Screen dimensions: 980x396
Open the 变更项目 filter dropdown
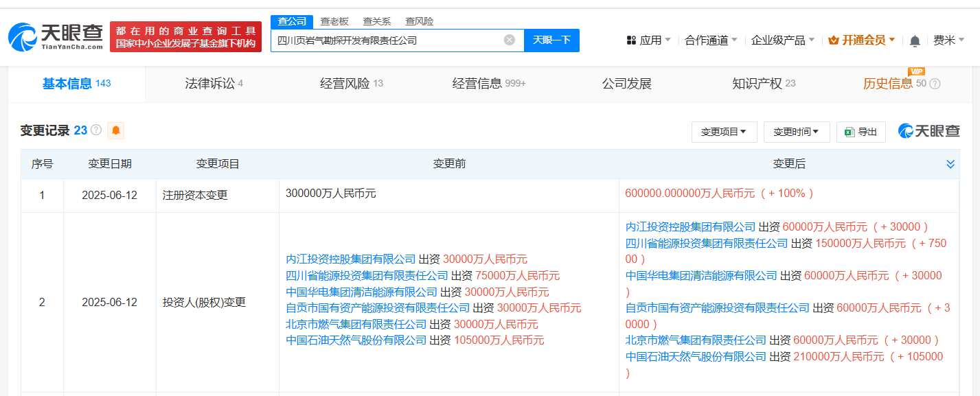click(x=724, y=132)
